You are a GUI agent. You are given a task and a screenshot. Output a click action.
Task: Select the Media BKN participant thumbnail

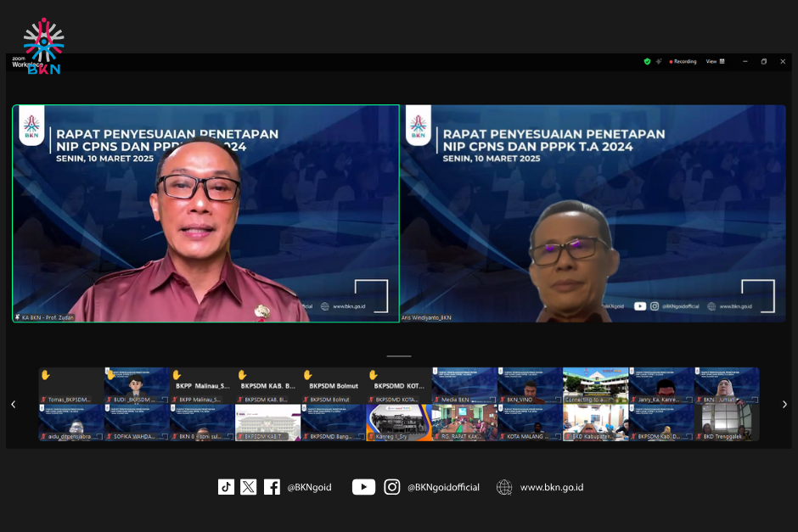tap(464, 386)
